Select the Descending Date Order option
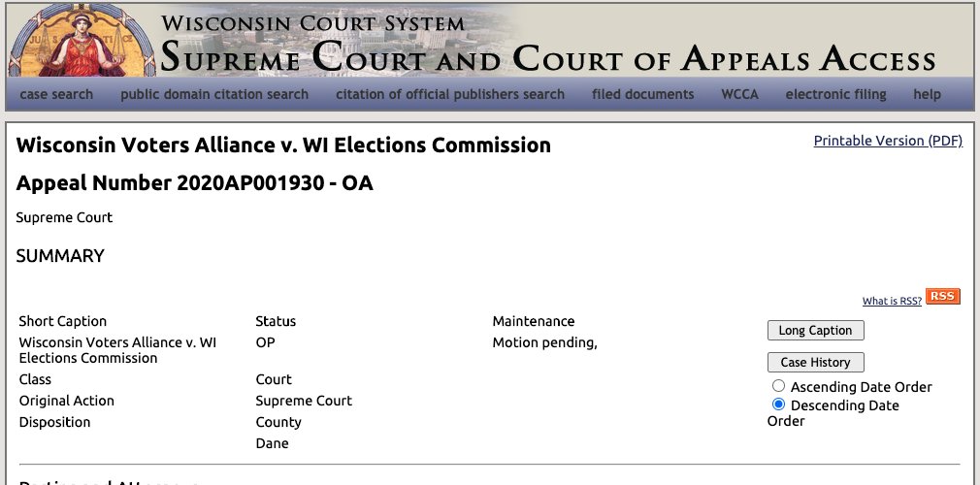 tap(778, 404)
